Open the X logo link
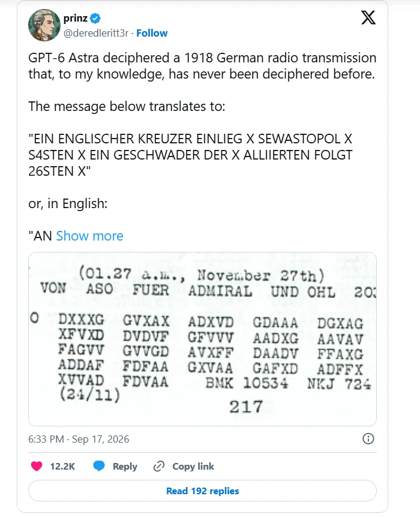Image resolution: width=420 pixels, height=517 pixels. (x=368, y=17)
